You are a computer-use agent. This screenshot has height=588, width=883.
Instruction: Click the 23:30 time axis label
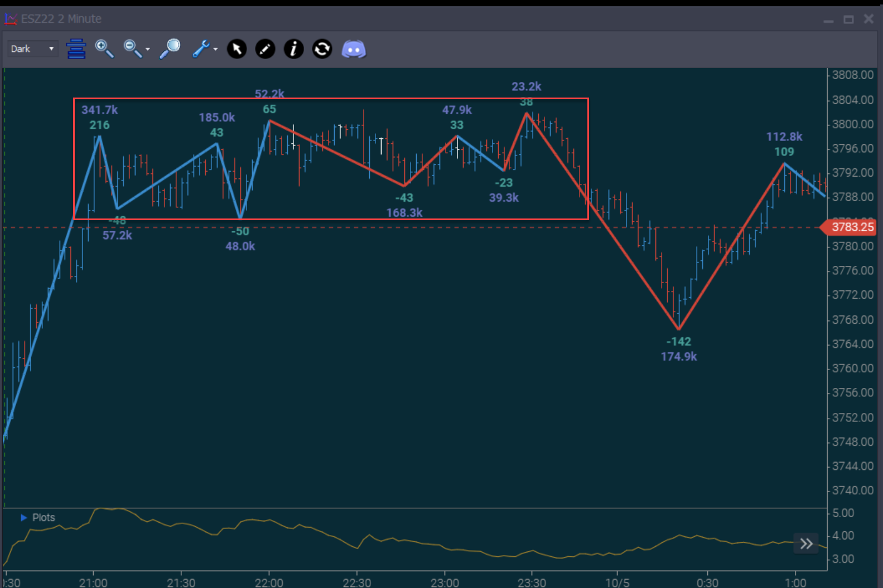532,582
